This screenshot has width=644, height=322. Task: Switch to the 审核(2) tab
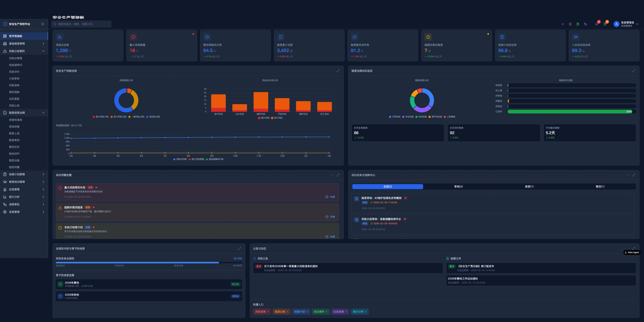point(458,187)
